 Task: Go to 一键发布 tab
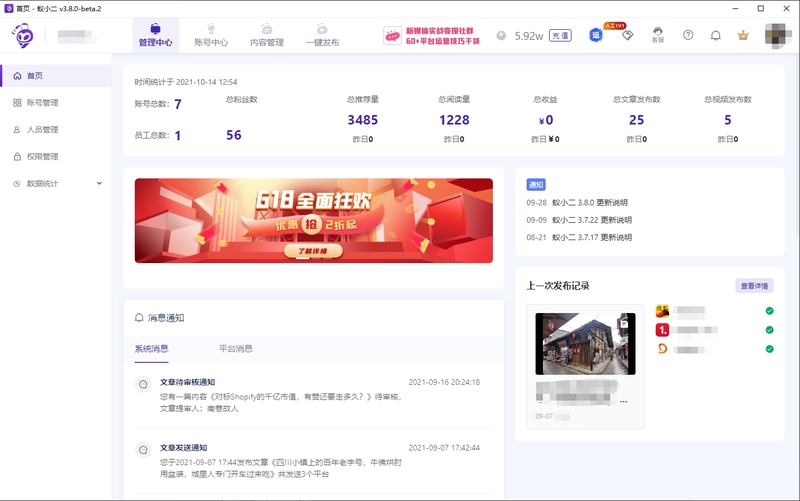click(322, 35)
